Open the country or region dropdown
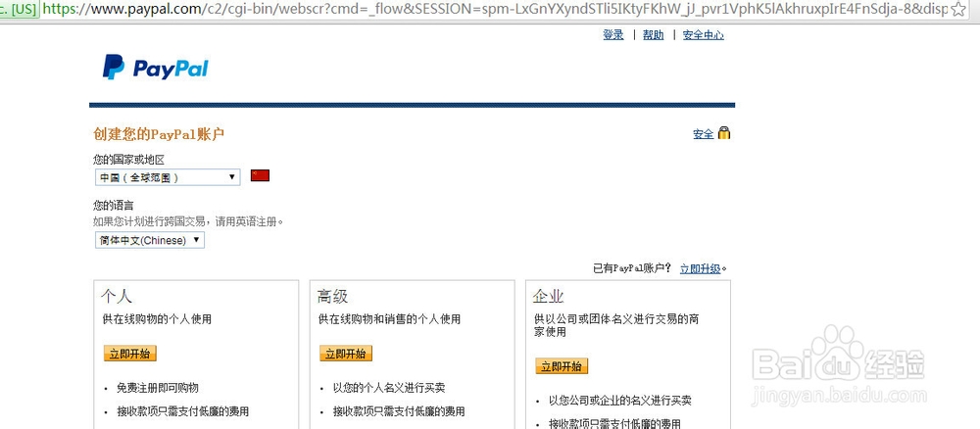The image size is (980, 429). click(168, 177)
